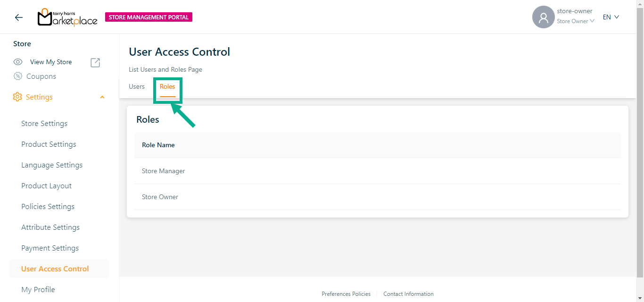Click the Marketplace logo

point(67,17)
